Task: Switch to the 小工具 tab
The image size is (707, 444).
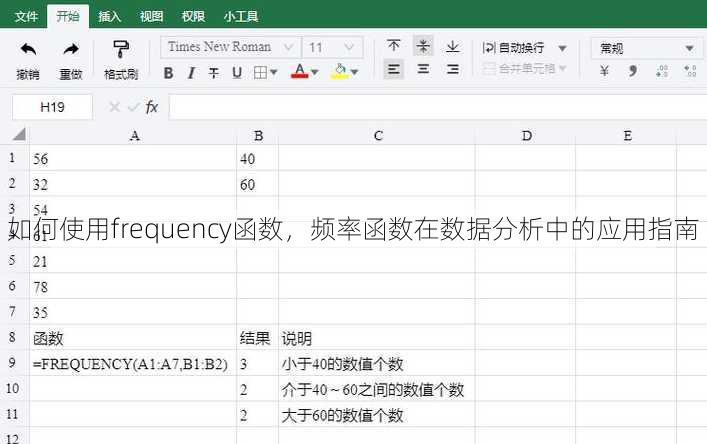Action: click(241, 17)
